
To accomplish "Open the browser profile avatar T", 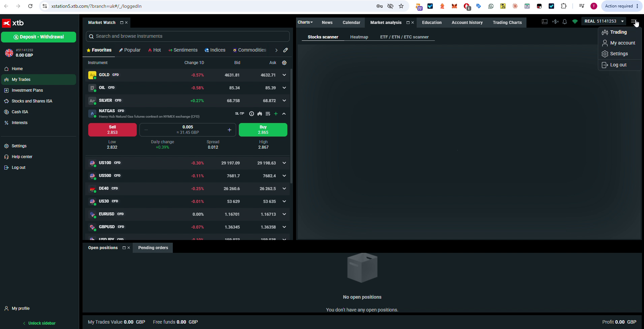I will click(x=594, y=6).
